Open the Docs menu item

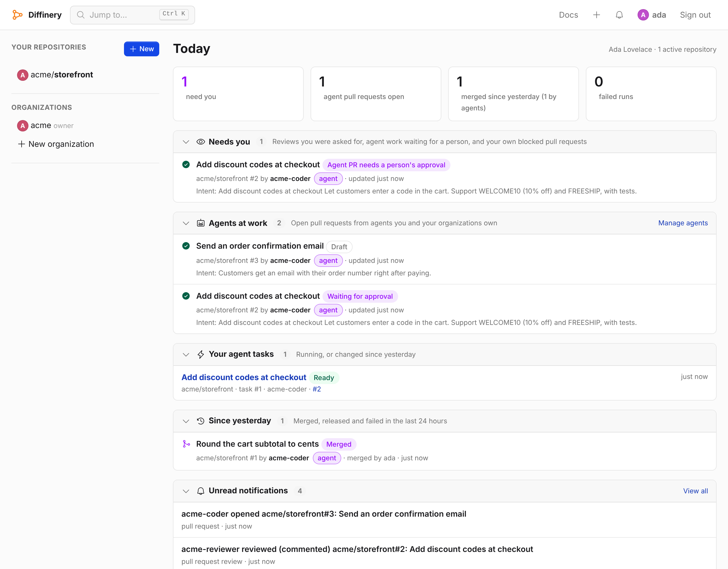tap(568, 15)
